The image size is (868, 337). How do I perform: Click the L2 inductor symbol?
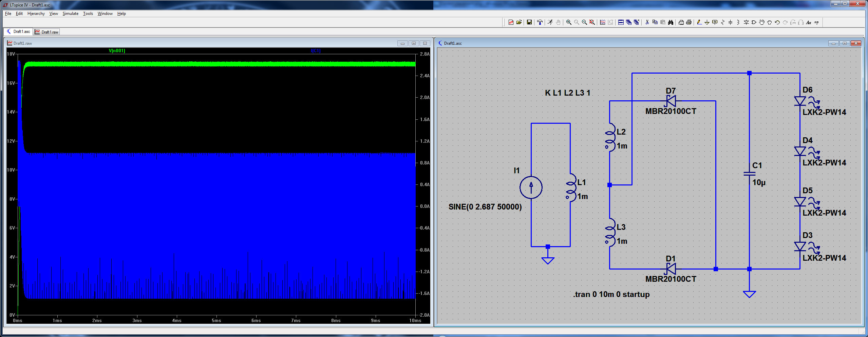[x=610, y=137]
